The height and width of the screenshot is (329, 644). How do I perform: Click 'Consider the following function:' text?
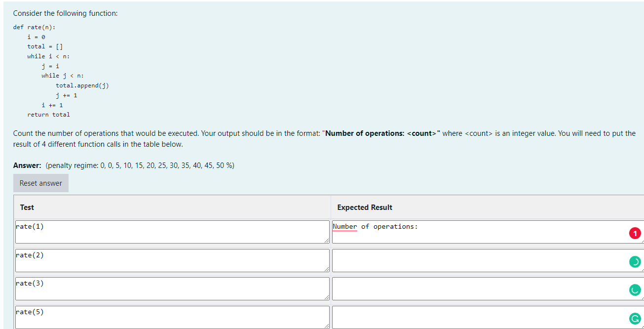tap(66, 13)
